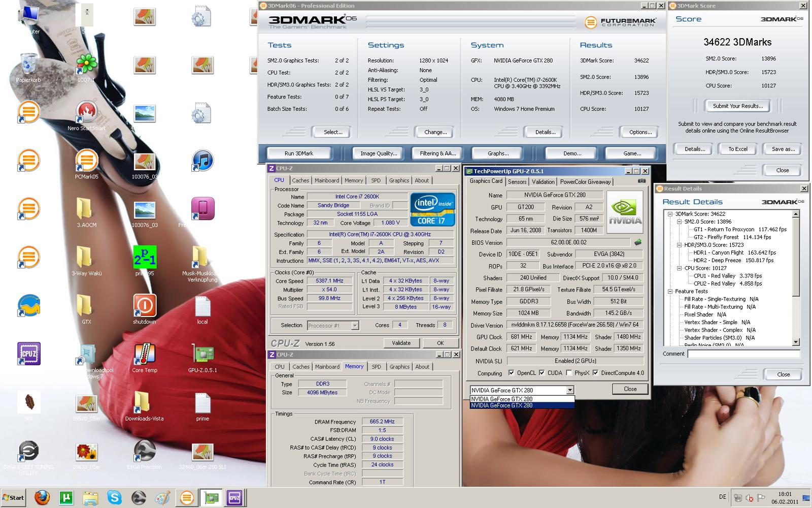Select highlighted GTX 280 entry in dropdown list

click(x=522, y=405)
